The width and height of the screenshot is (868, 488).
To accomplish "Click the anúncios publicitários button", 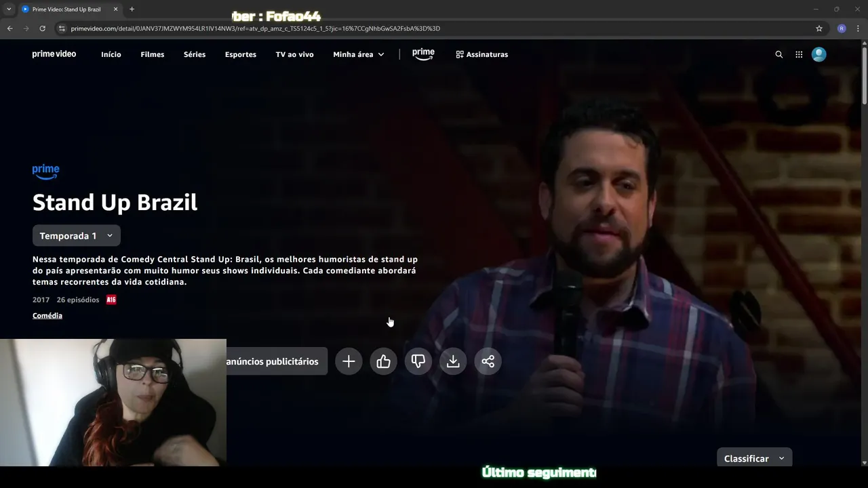I will pyautogui.click(x=277, y=361).
